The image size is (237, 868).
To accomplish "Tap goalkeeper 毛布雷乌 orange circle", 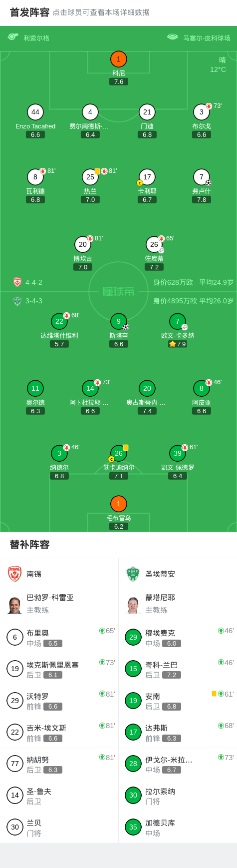I will (119, 504).
